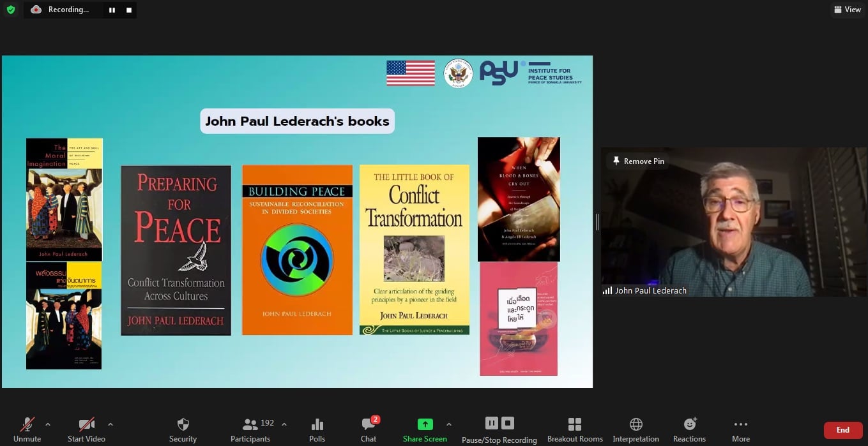Click Remove Pin on speaker video
Screen dimensions: 868x446
[638, 161]
